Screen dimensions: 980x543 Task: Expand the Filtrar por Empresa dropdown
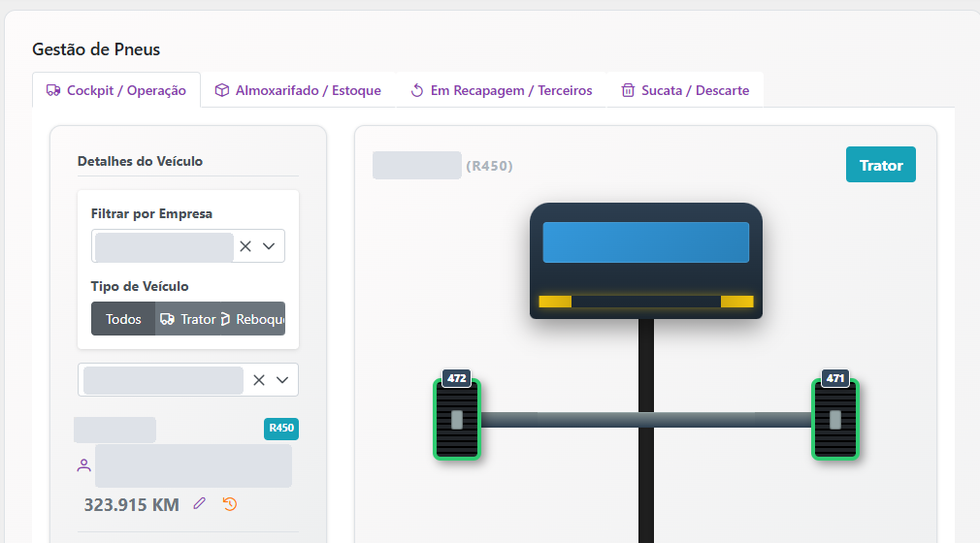(x=269, y=246)
